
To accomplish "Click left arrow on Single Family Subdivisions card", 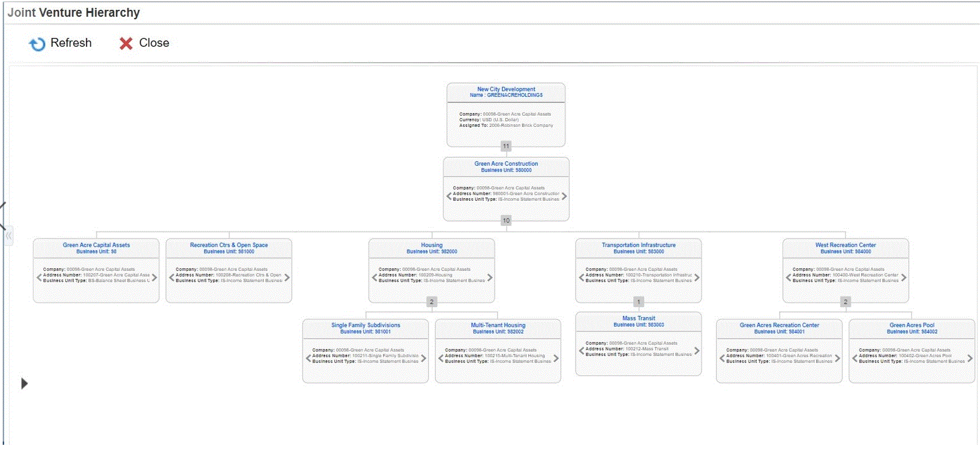I will pyautogui.click(x=308, y=358).
